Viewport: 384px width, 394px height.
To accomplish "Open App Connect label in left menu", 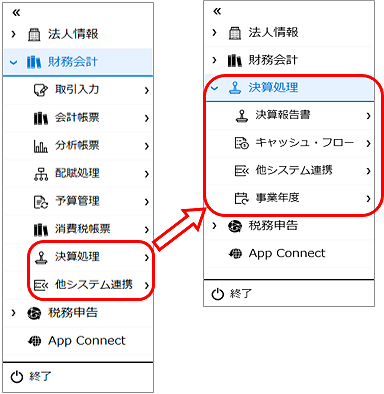I will [87, 341].
